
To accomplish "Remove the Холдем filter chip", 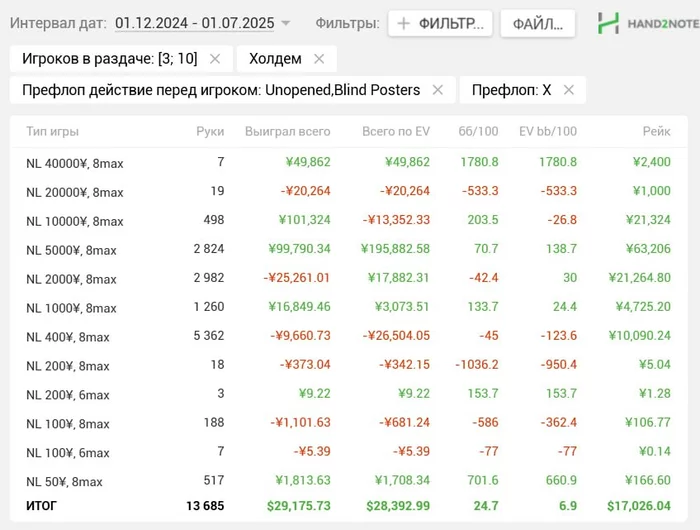I will click(x=319, y=59).
